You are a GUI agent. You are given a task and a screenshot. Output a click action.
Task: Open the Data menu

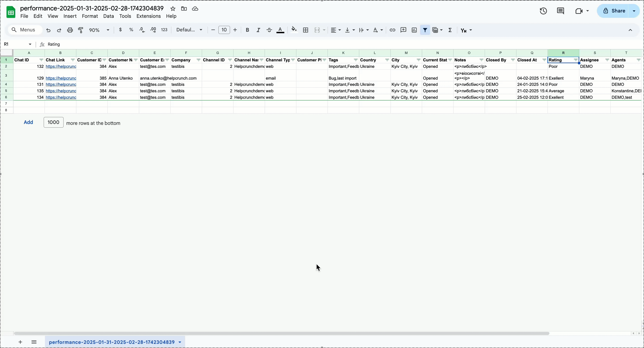tap(108, 16)
